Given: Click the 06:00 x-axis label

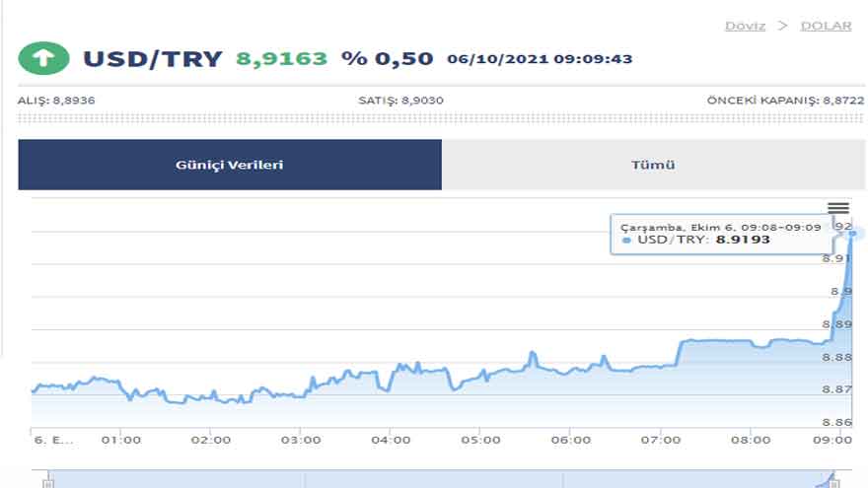Looking at the screenshot, I should (x=571, y=440).
